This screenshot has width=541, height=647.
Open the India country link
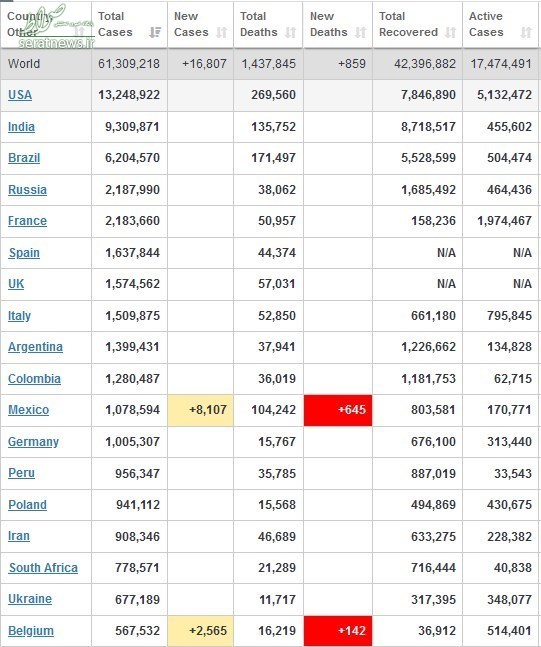(x=21, y=127)
